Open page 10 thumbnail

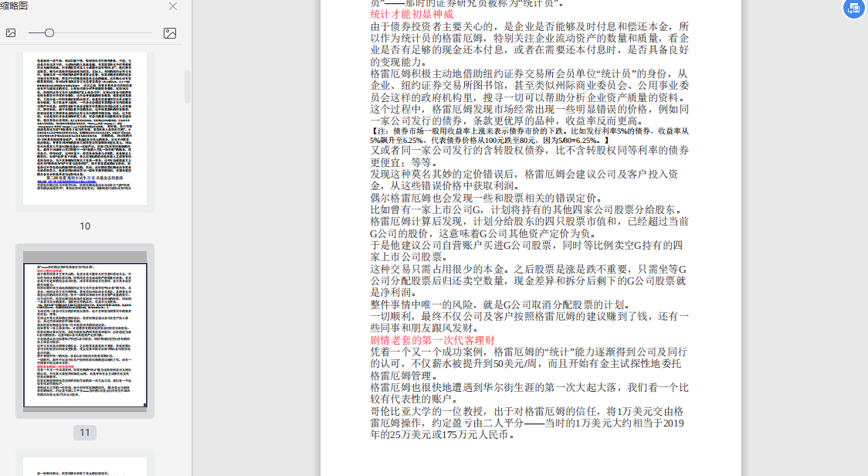(x=85, y=128)
